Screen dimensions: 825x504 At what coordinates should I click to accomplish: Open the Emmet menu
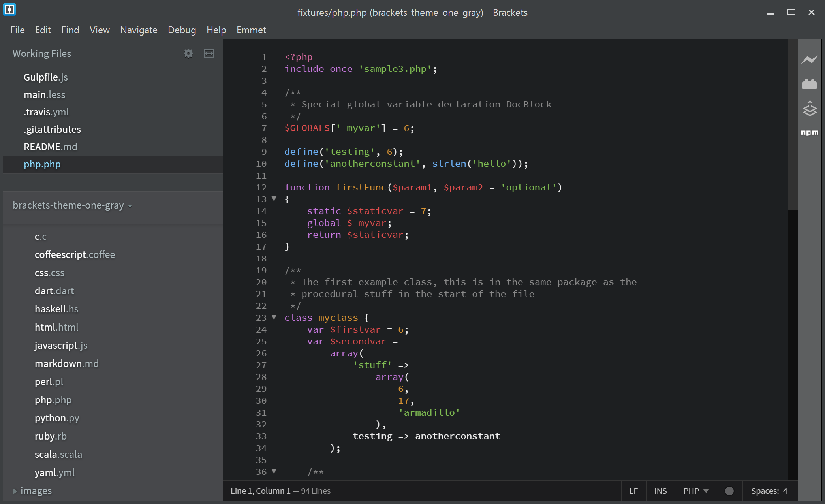251,30
